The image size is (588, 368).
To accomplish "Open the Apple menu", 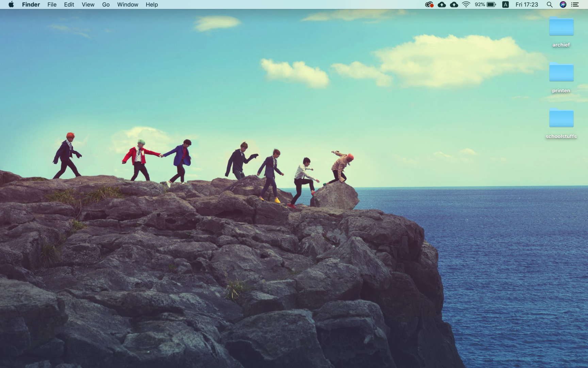I will tap(11, 4).
